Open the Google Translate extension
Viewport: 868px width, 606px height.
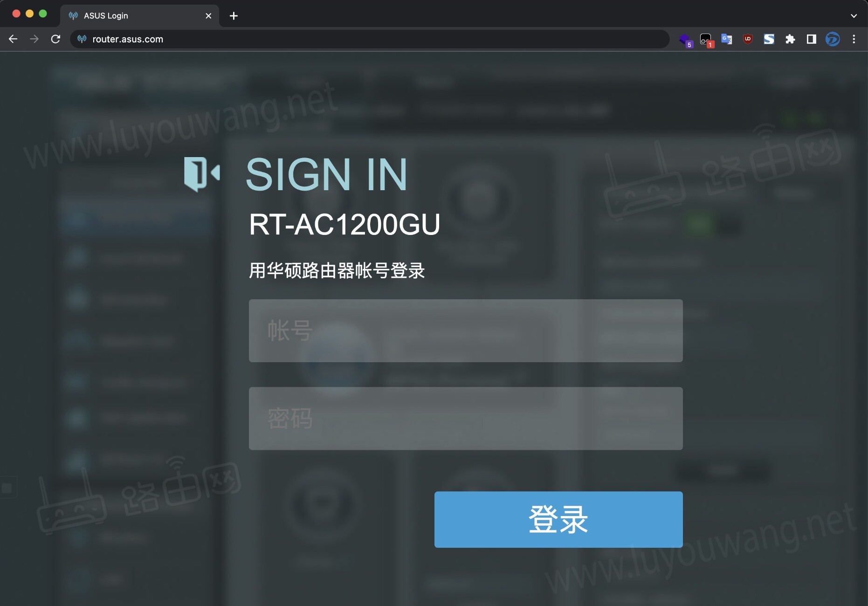point(726,39)
